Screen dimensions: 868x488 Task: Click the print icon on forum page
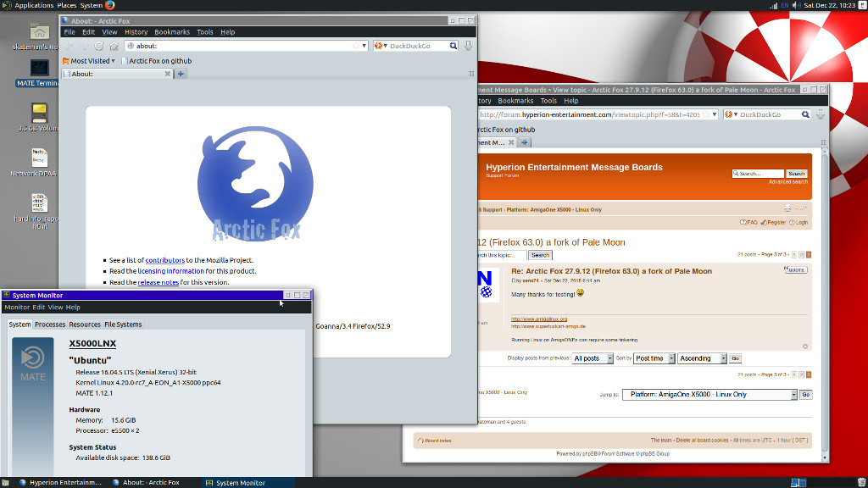[787, 208]
